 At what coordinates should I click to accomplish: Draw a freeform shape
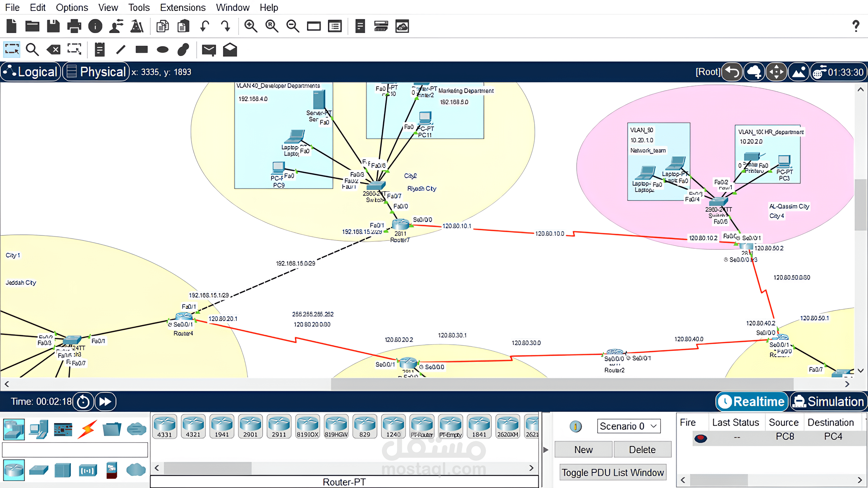point(183,50)
